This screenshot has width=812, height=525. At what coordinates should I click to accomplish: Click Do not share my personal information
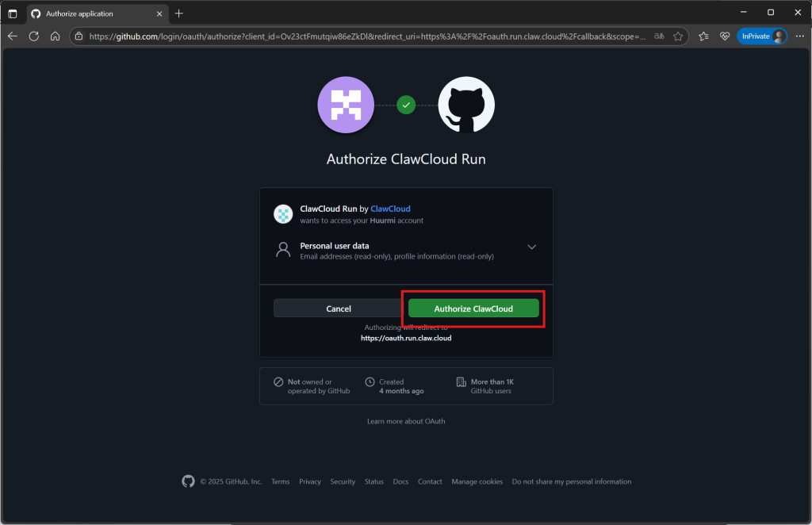(x=572, y=481)
